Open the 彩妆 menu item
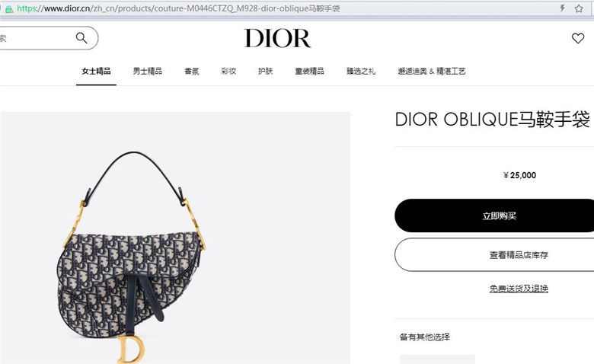Image resolution: width=594 pixels, height=364 pixels. (x=228, y=72)
